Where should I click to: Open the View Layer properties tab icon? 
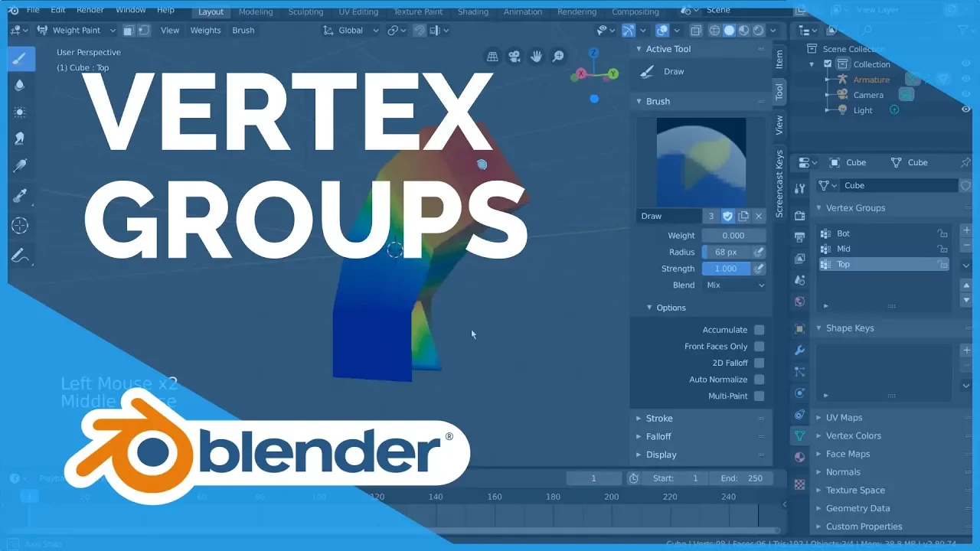tap(799, 259)
